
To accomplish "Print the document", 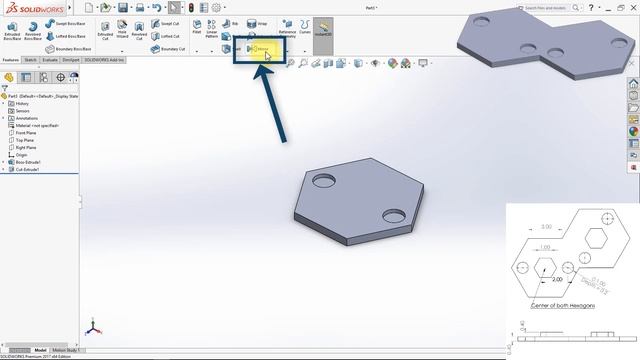I will 140,7.
